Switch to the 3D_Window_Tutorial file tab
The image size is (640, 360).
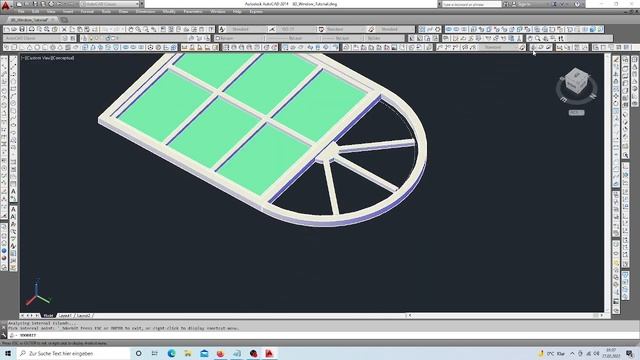[29, 20]
